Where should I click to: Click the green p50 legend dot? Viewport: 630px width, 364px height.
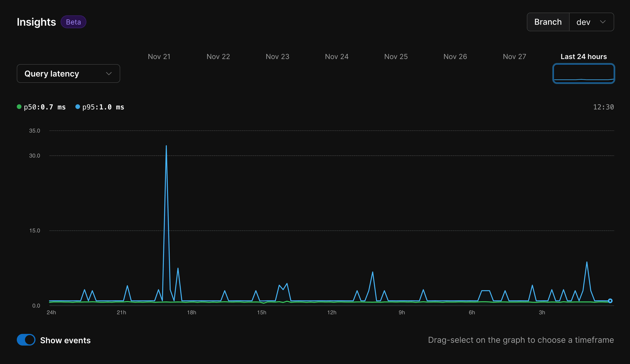coord(19,107)
